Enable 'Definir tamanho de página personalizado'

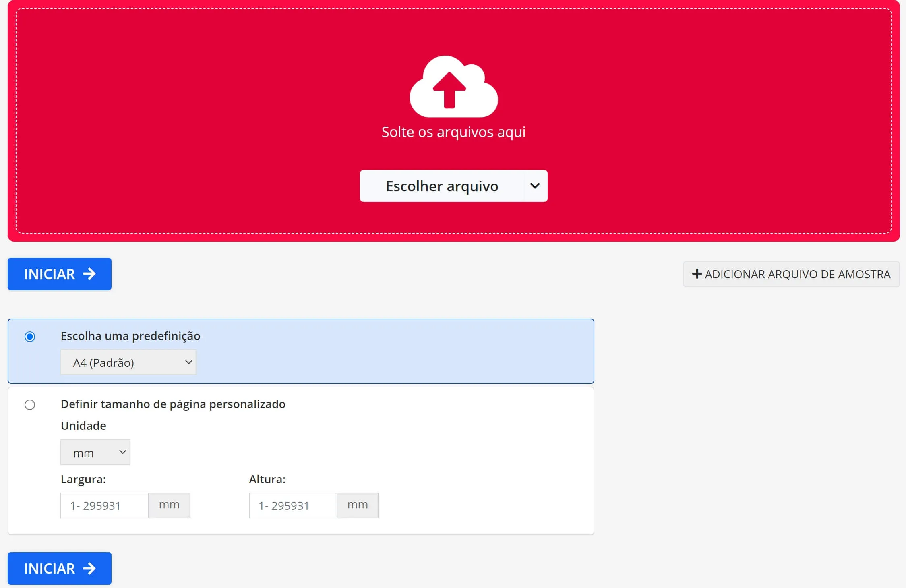[x=30, y=405]
